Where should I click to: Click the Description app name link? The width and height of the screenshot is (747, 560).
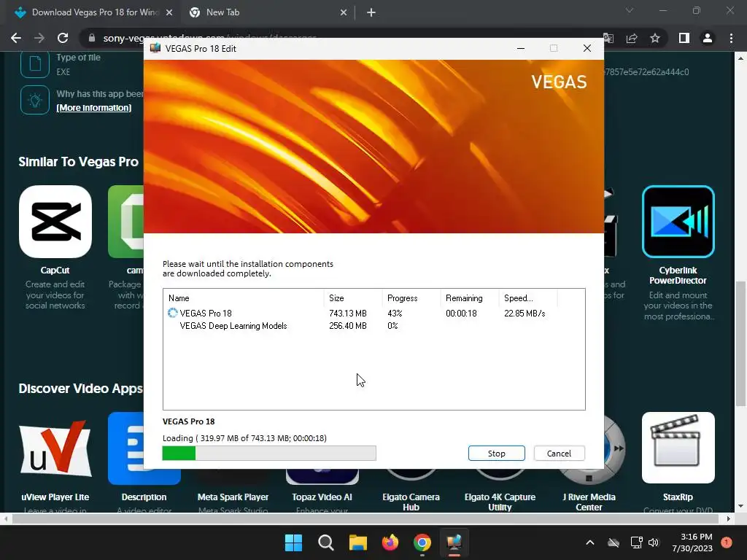144,497
